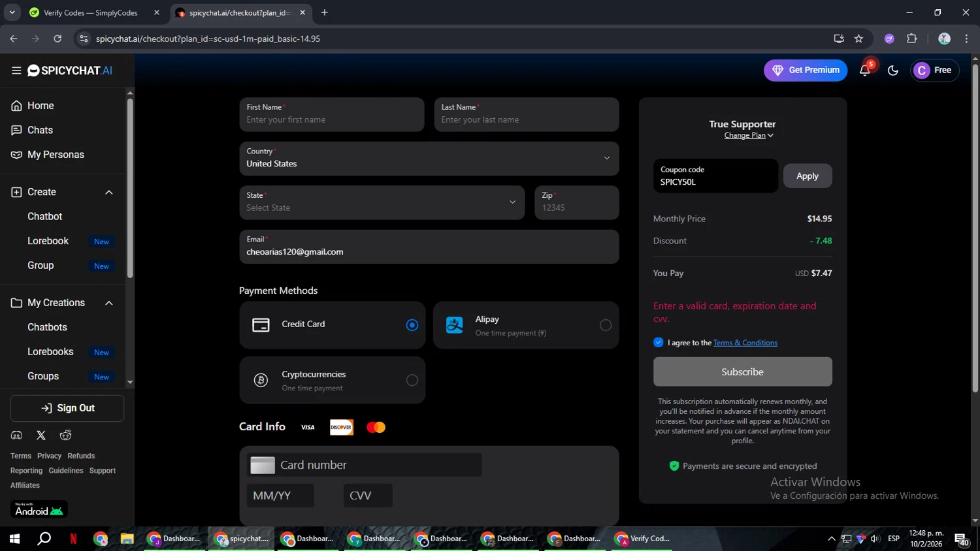980x551 pixels.
Task: Select Alipay payment method
Action: pos(526,324)
